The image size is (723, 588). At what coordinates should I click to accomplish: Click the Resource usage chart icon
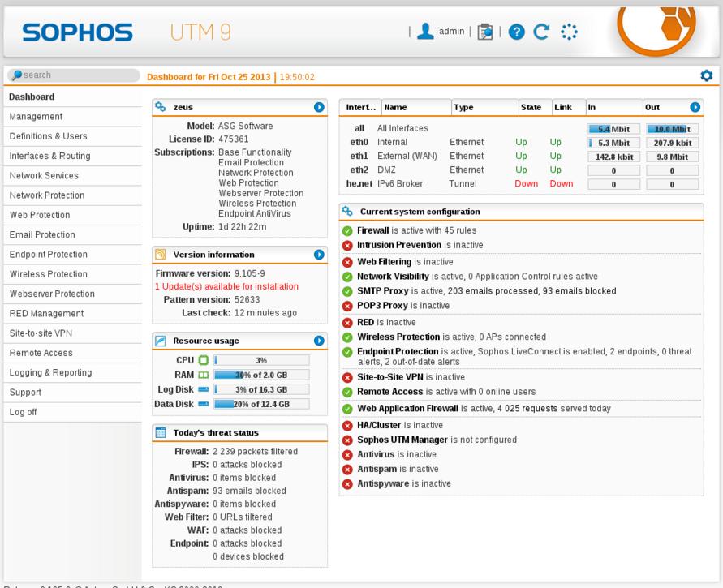[x=161, y=341]
